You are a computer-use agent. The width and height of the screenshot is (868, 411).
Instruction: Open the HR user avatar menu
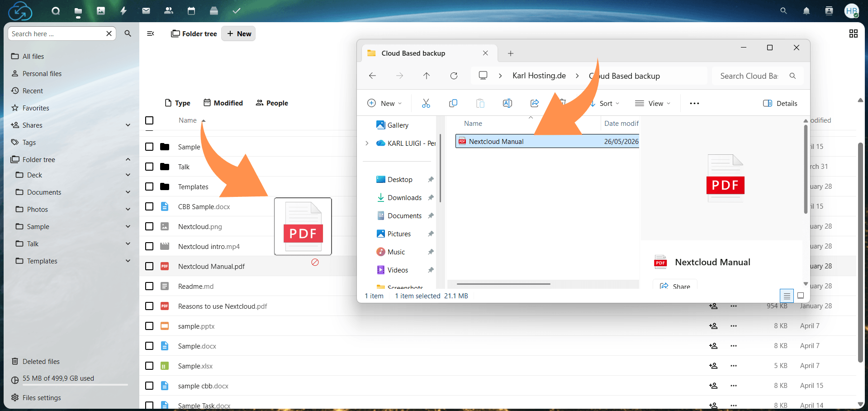[x=852, y=11]
